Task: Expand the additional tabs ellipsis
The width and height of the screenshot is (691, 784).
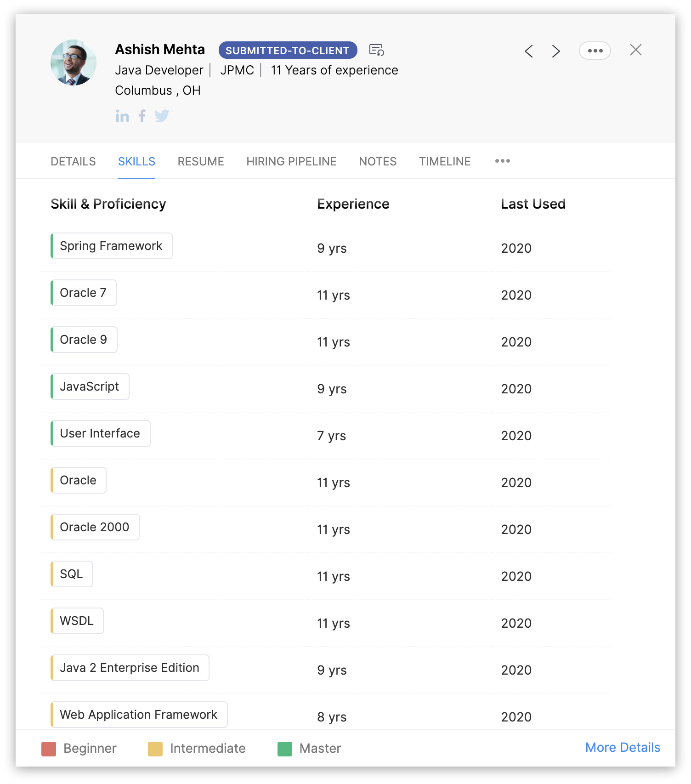Action: pos(503,161)
